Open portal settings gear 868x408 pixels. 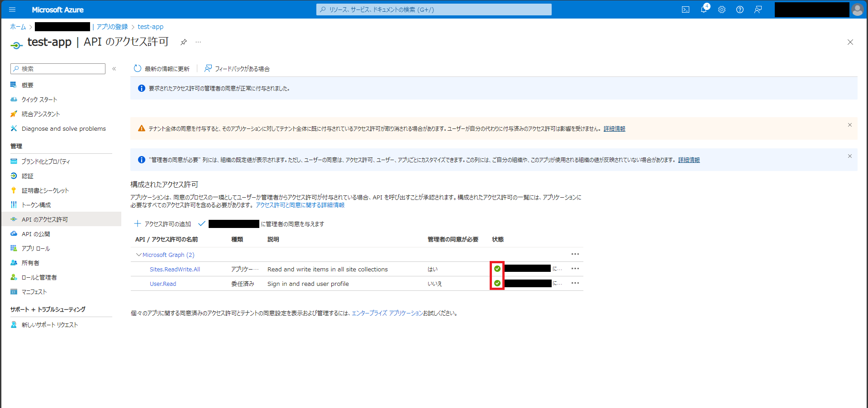(x=722, y=9)
